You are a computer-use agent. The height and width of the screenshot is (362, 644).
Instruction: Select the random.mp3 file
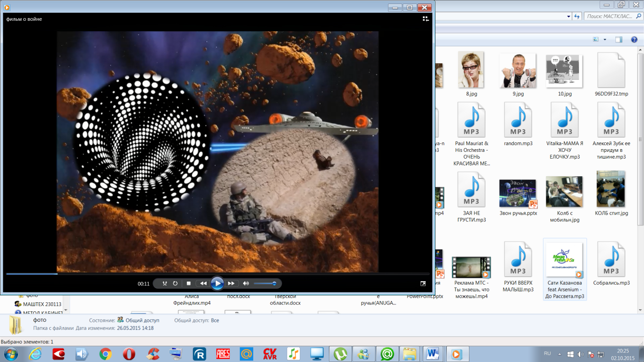[x=518, y=124]
